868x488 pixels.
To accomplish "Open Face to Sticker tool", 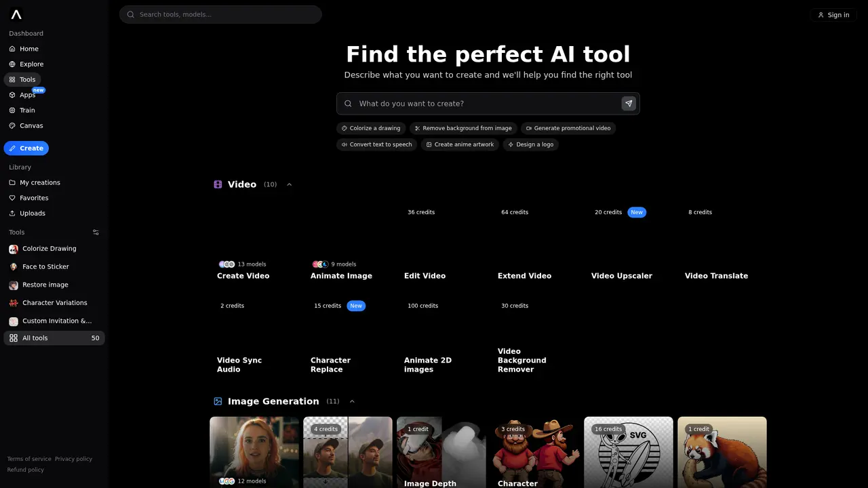I will (54, 267).
